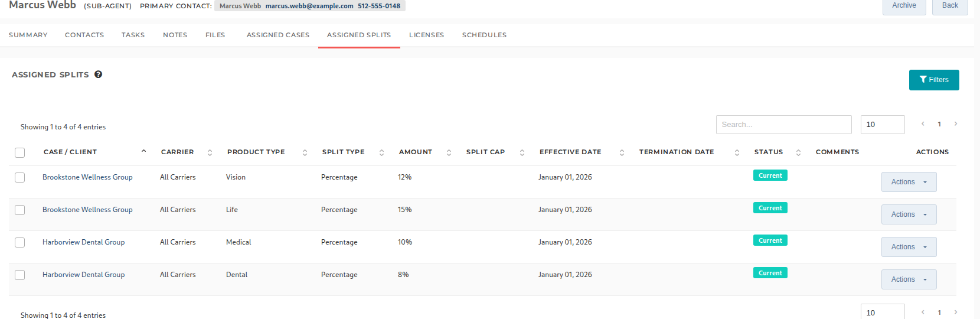Go to next page arrow above table

click(956, 124)
